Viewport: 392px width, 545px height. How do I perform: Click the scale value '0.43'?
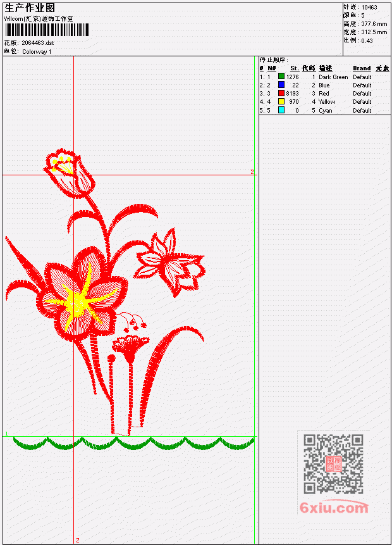tap(367, 41)
